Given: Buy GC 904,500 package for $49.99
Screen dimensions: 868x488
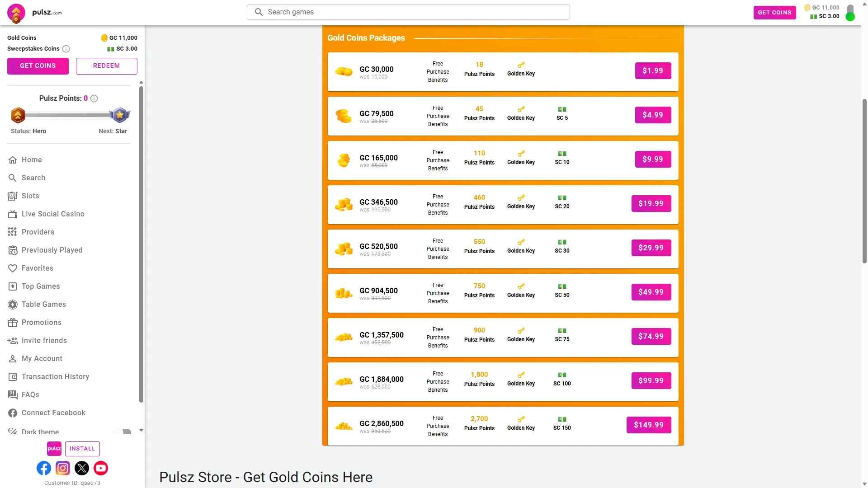Looking at the screenshot, I should pos(651,292).
